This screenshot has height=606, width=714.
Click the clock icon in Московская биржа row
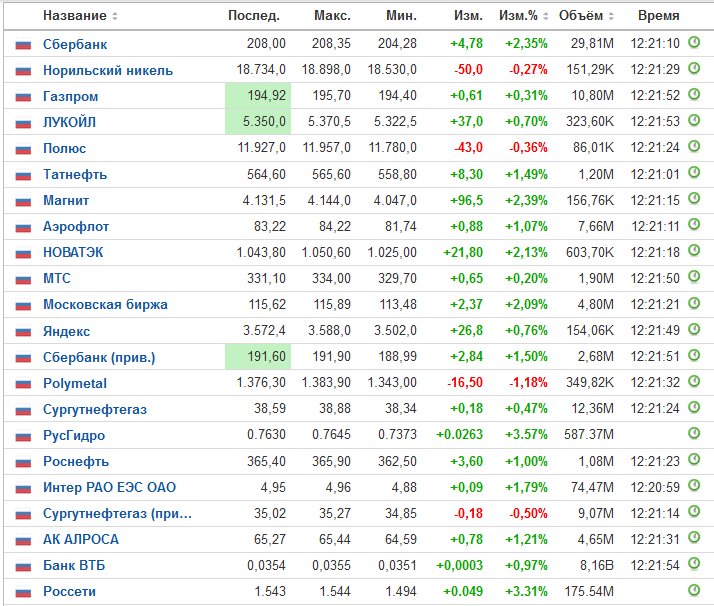click(x=694, y=303)
